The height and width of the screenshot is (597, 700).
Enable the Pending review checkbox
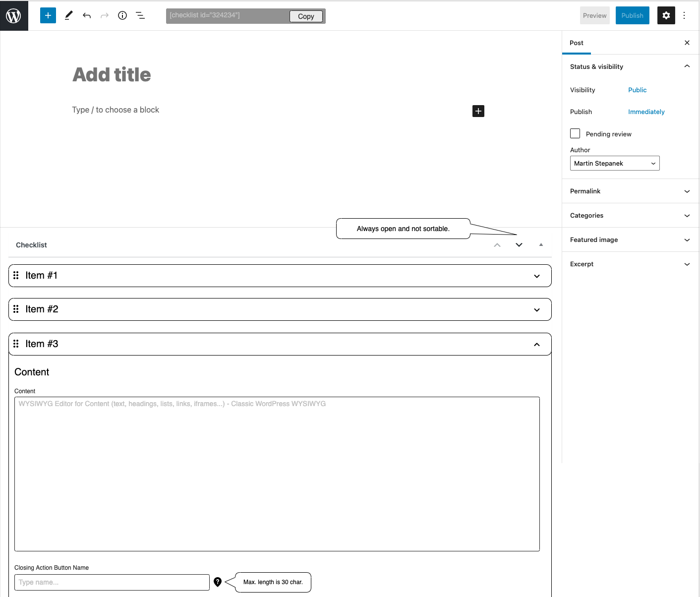(x=575, y=133)
